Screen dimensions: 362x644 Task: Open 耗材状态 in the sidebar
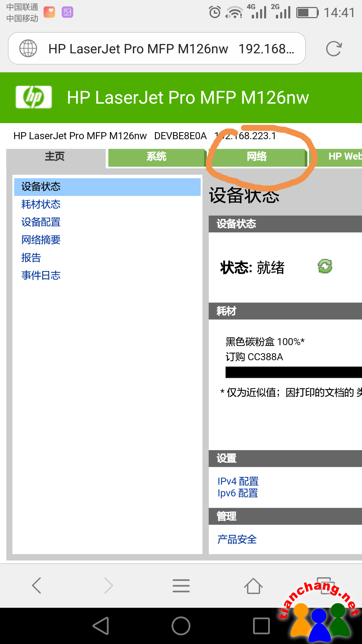pyautogui.click(x=41, y=204)
